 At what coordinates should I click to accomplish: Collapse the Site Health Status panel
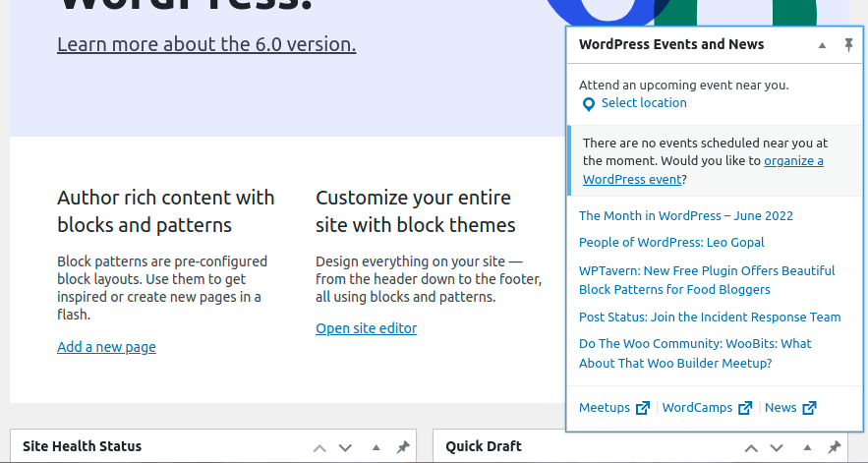point(376,447)
